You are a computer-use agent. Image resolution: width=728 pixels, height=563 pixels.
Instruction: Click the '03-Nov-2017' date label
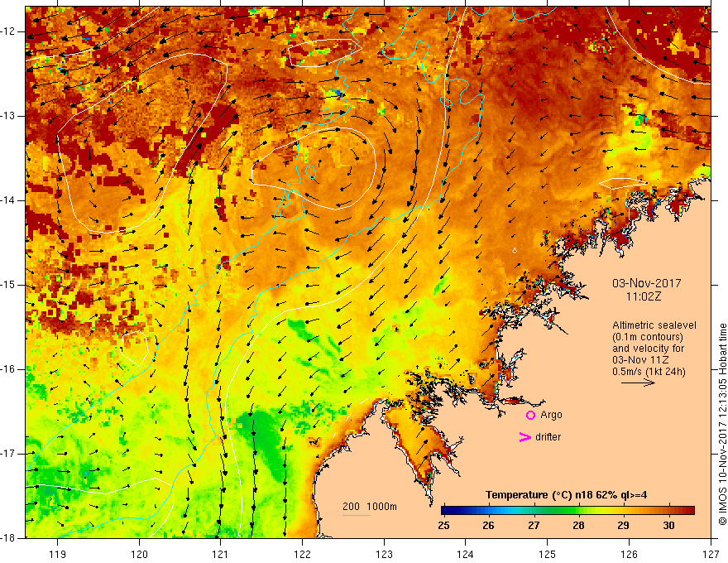646,283
